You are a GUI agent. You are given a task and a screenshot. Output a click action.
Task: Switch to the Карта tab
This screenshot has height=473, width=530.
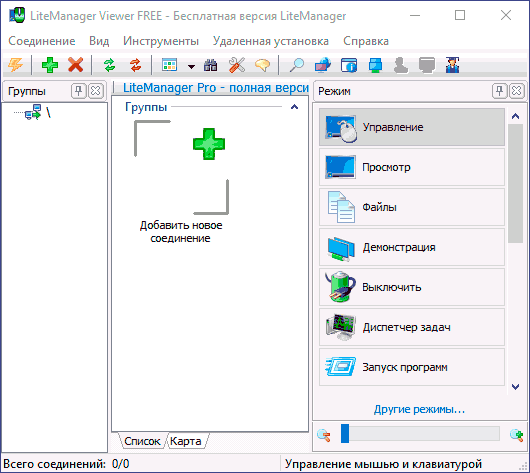pos(186,441)
